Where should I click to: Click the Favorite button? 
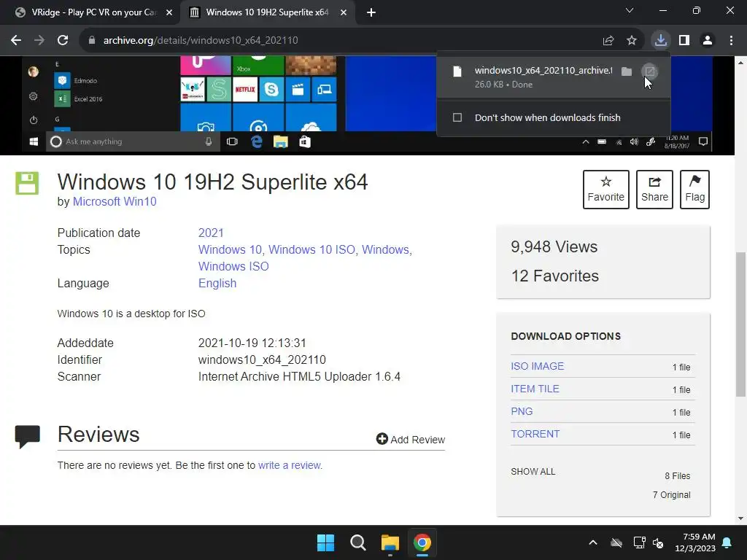(606, 190)
